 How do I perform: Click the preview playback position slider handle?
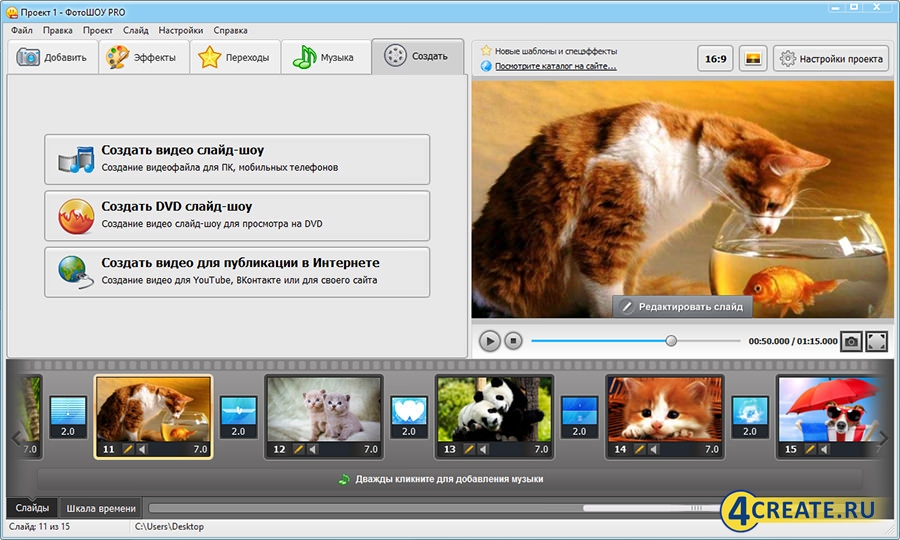[x=671, y=341]
